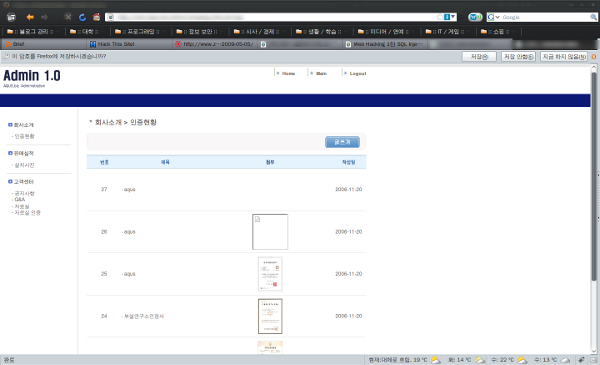The height and width of the screenshot is (365, 600).
Task: Click inside the Google search field
Action: (x=545, y=17)
